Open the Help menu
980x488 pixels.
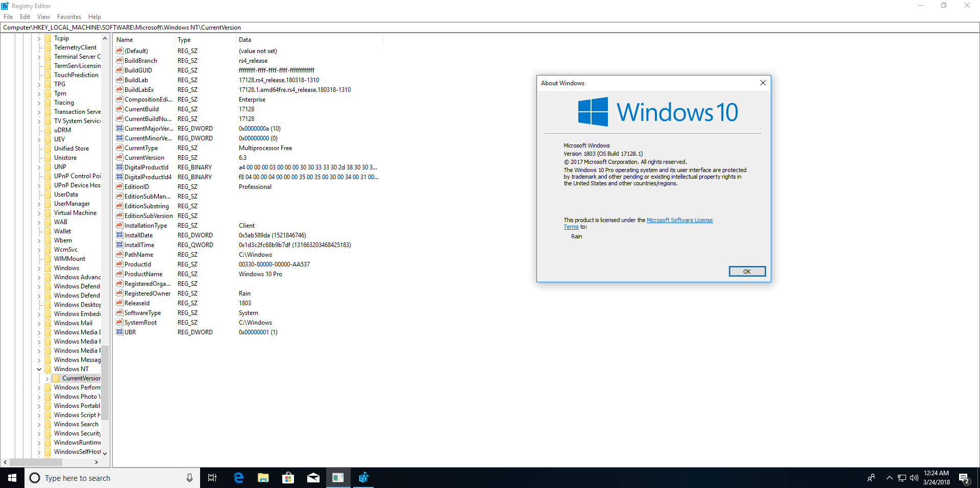pos(94,17)
